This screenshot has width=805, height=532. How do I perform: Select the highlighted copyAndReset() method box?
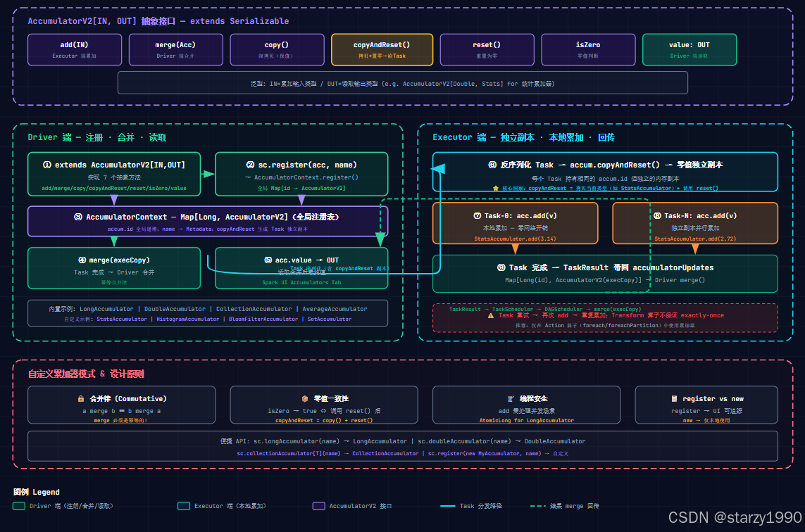click(x=382, y=50)
